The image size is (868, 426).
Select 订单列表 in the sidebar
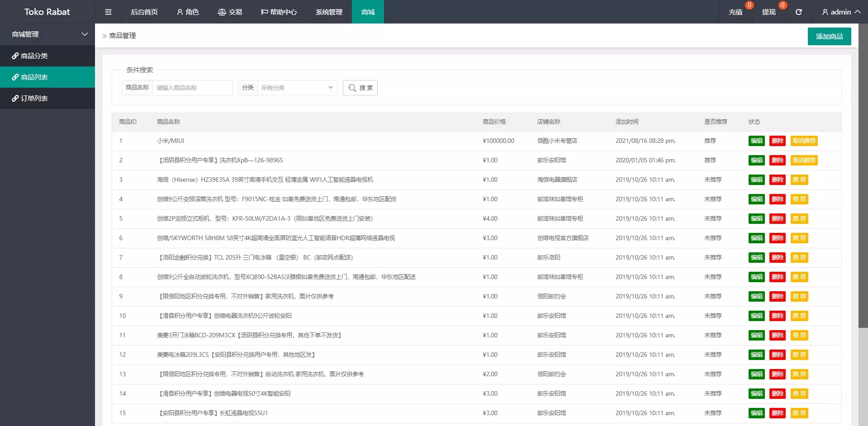(33, 98)
